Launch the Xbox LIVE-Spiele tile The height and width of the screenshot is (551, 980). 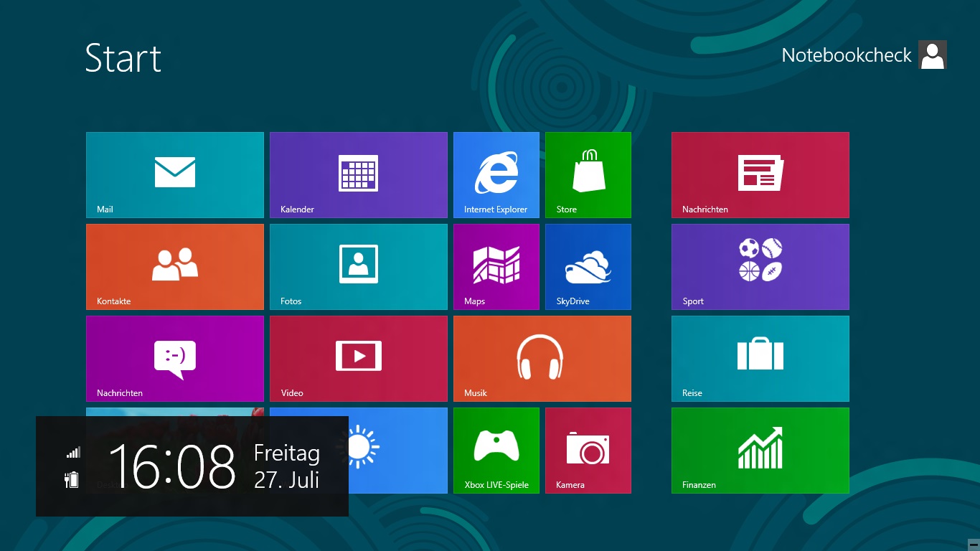pyautogui.click(x=496, y=451)
